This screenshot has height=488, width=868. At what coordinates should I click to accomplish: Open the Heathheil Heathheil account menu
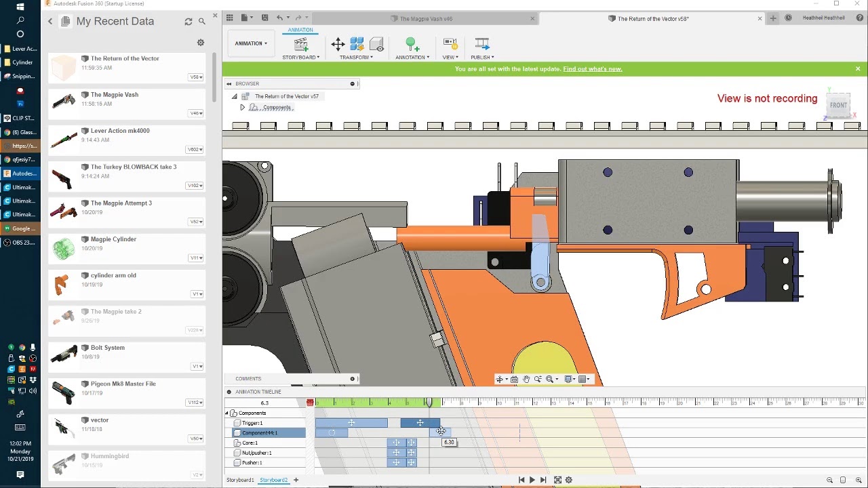point(823,18)
